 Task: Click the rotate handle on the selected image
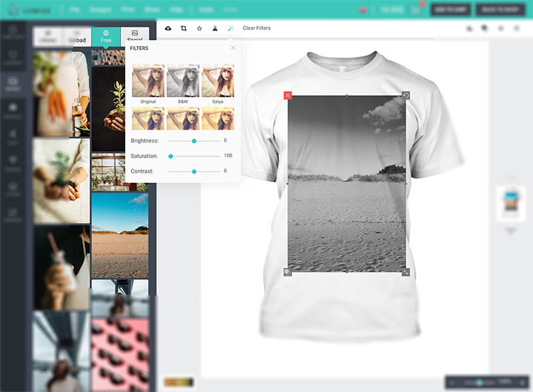[x=406, y=95]
